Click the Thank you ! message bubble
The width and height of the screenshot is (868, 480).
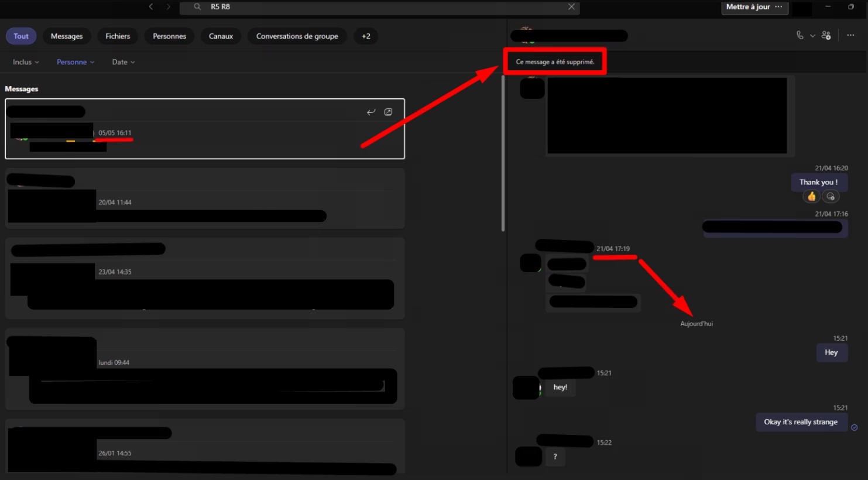point(819,182)
